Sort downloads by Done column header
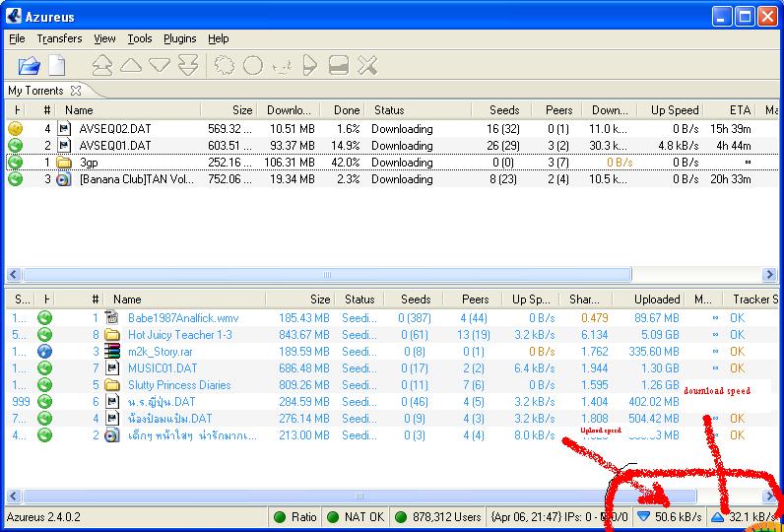 click(342, 110)
